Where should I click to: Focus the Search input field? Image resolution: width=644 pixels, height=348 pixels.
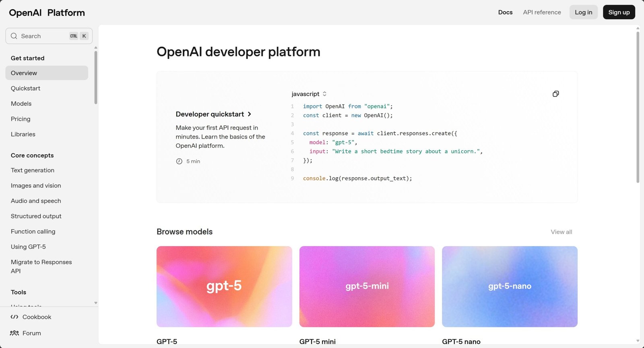click(49, 36)
